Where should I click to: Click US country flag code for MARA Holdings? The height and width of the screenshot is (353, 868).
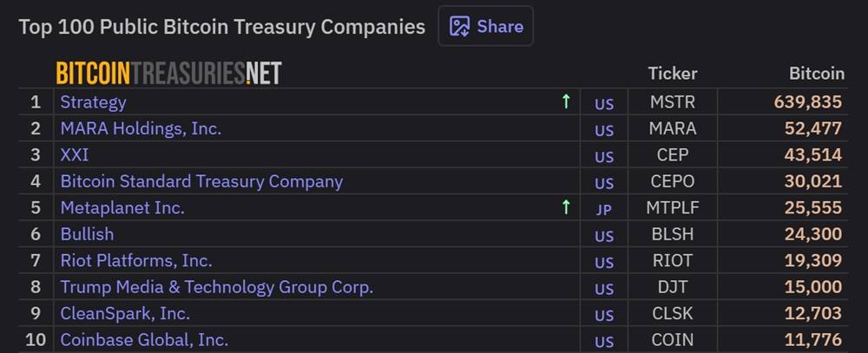tap(604, 130)
